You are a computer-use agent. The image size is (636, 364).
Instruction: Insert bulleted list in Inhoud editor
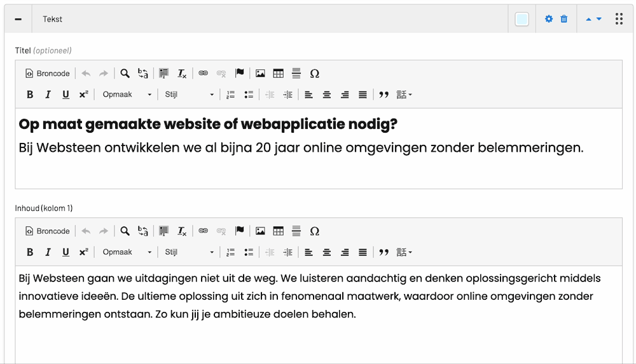tap(249, 252)
